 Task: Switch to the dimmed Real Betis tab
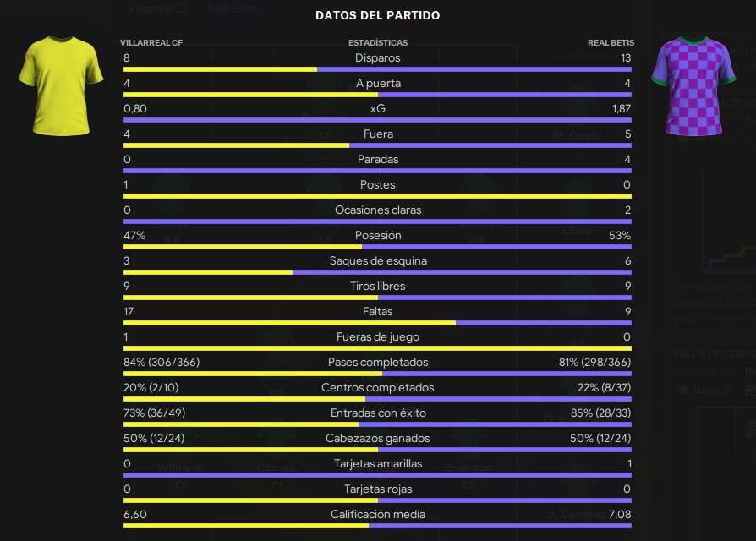(233, 8)
